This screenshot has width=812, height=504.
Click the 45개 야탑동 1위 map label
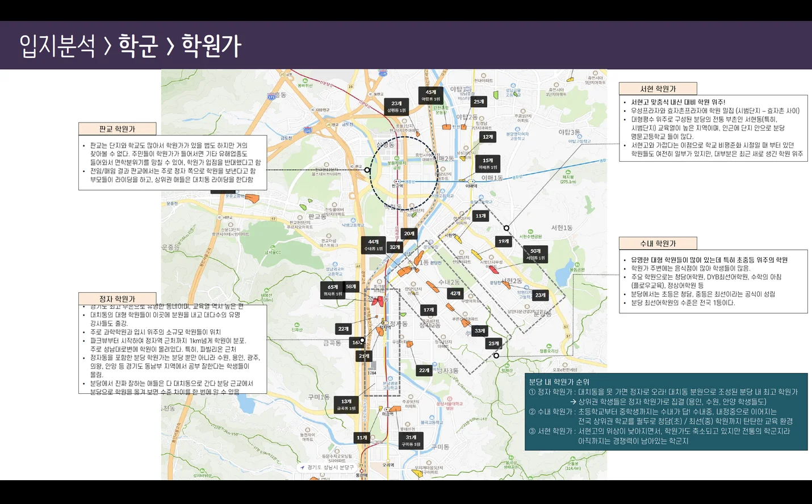click(431, 95)
